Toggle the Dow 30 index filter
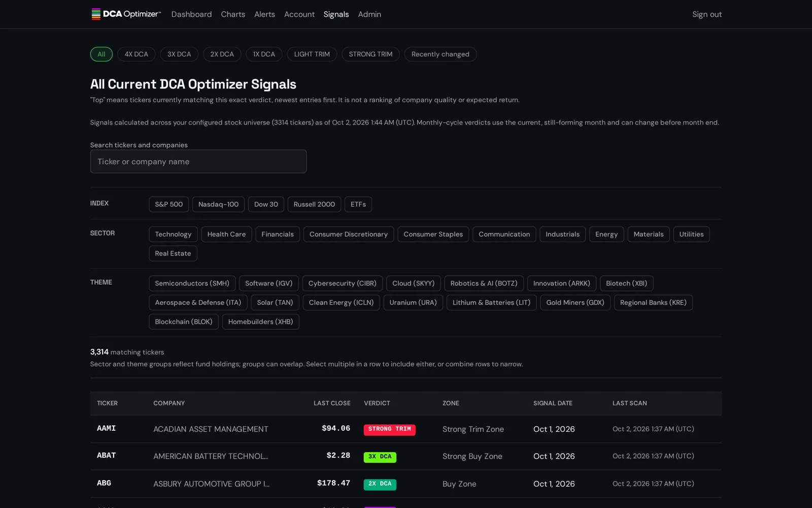 pyautogui.click(x=266, y=204)
